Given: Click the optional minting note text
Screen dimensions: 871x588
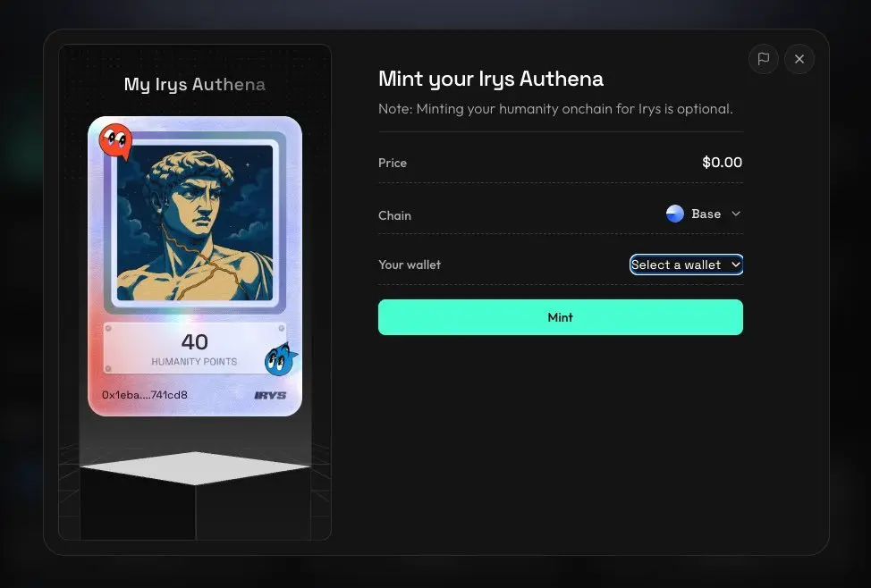Looking at the screenshot, I should pyautogui.click(x=555, y=109).
